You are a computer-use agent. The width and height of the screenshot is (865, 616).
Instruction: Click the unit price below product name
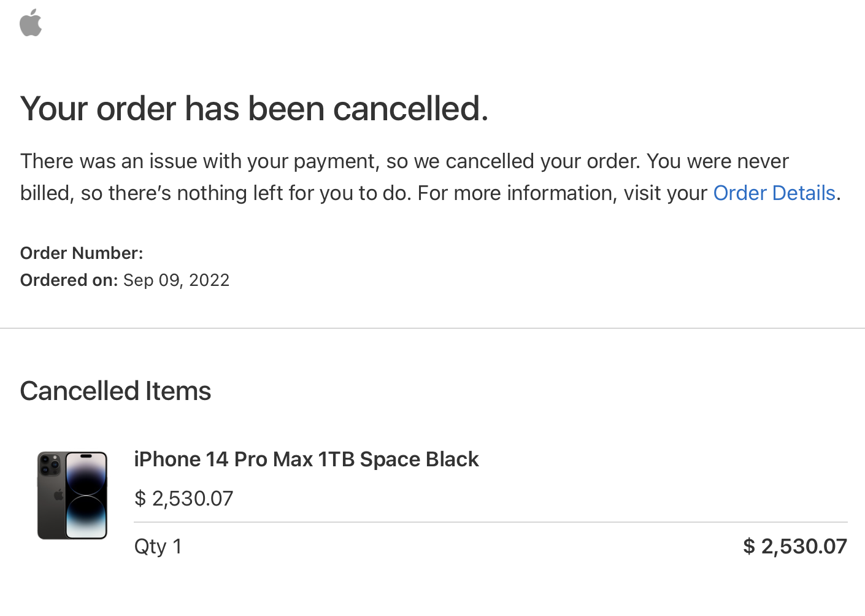click(183, 499)
